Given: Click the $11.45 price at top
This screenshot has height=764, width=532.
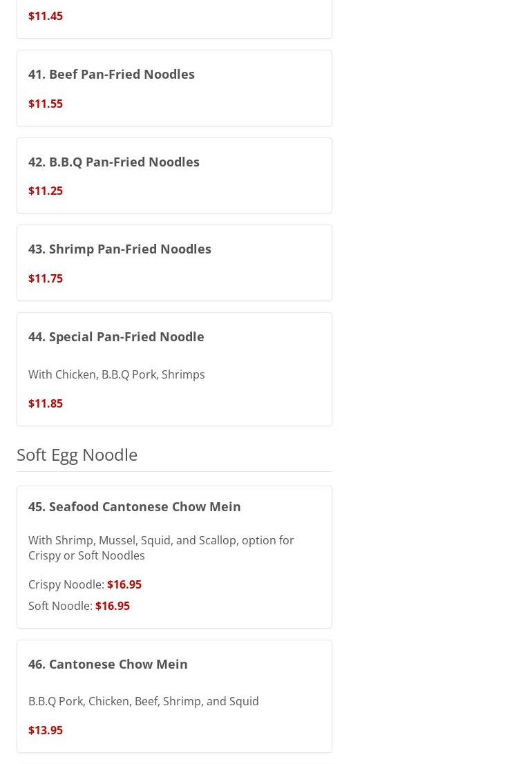Looking at the screenshot, I should (46, 16).
